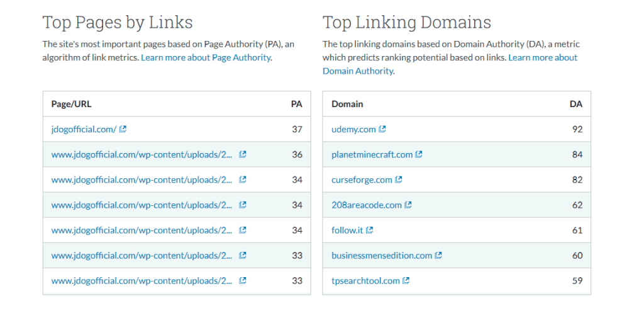Click external icon of last PA 33 row
This screenshot has width=644, height=313.
(x=243, y=280)
